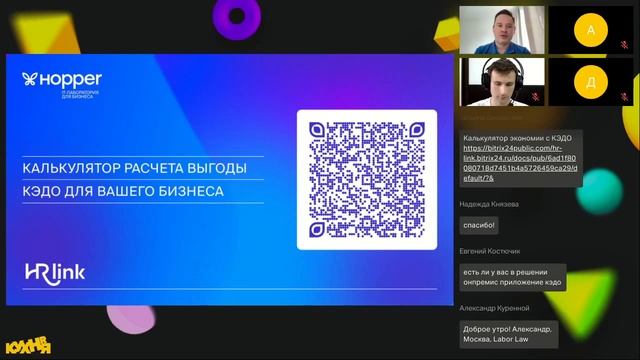Click muted microphone icon on tile А
Screen dimensions: 640x360
pyautogui.click(x=624, y=44)
